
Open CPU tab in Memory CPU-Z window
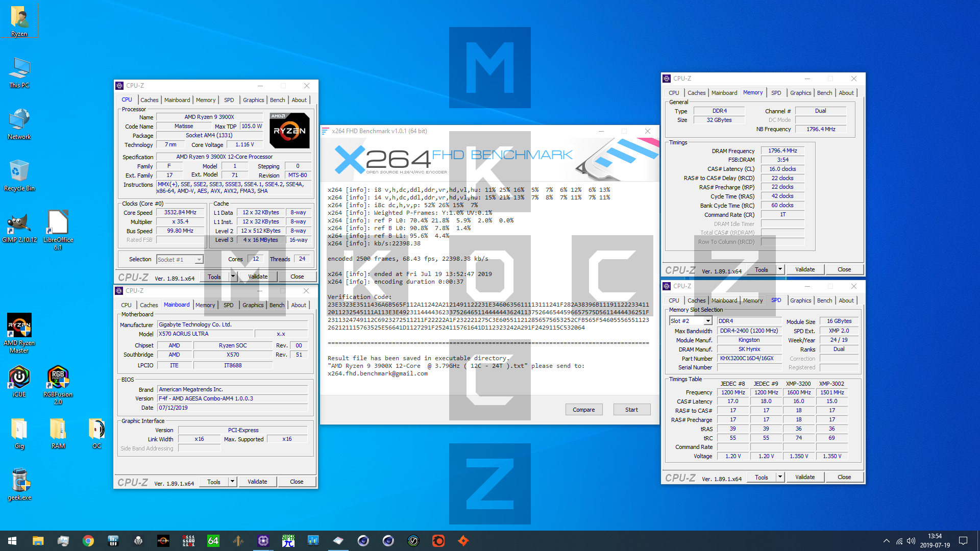[674, 93]
